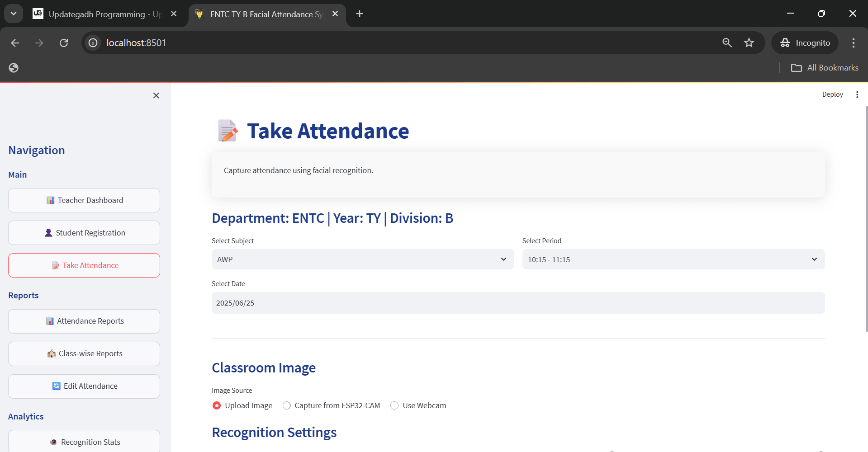This screenshot has height=452, width=868.
Task: Expand the Select Subject dropdown showing AWP
Action: click(362, 259)
